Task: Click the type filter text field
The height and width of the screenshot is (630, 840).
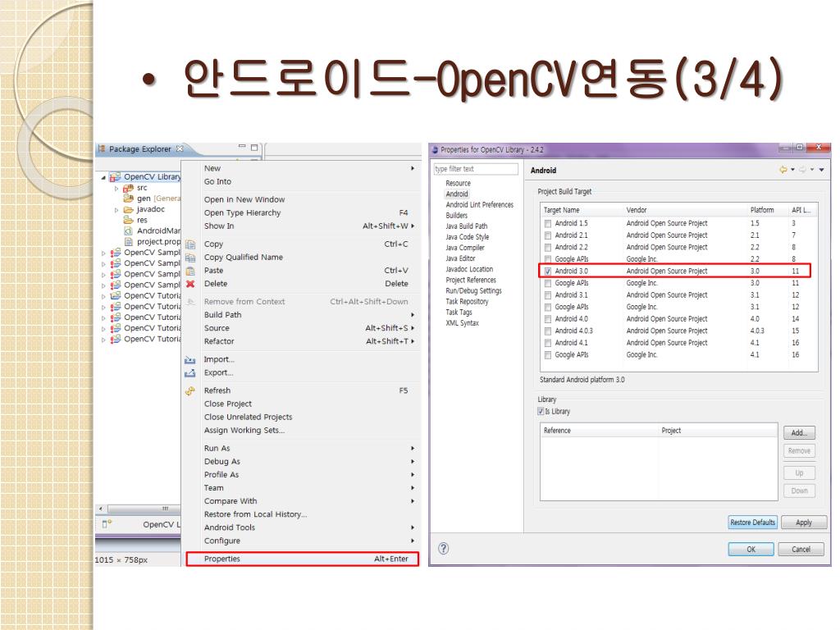Action: click(x=476, y=169)
